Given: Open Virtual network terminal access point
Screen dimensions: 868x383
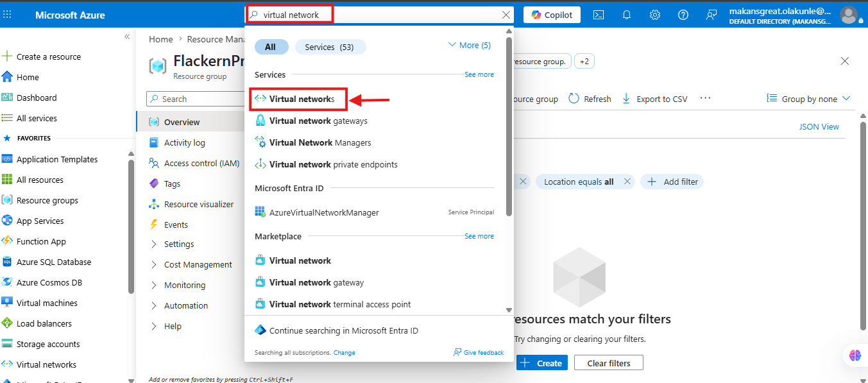Looking at the screenshot, I should click(x=333, y=304).
